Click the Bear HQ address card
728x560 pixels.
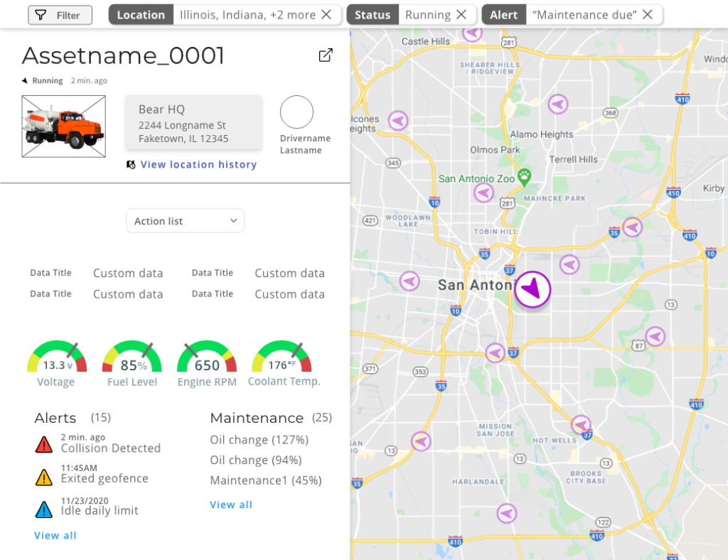[x=193, y=122]
